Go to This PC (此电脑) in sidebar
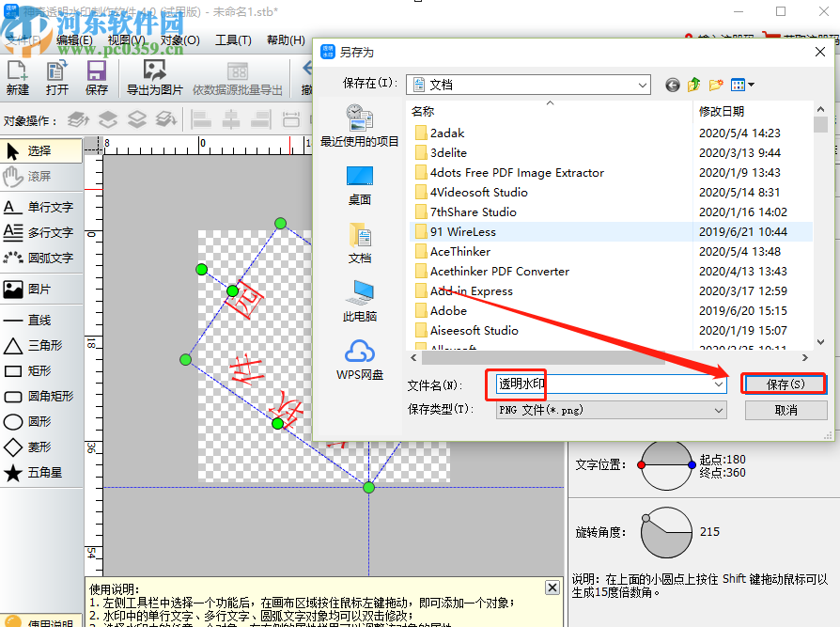 pos(360,301)
